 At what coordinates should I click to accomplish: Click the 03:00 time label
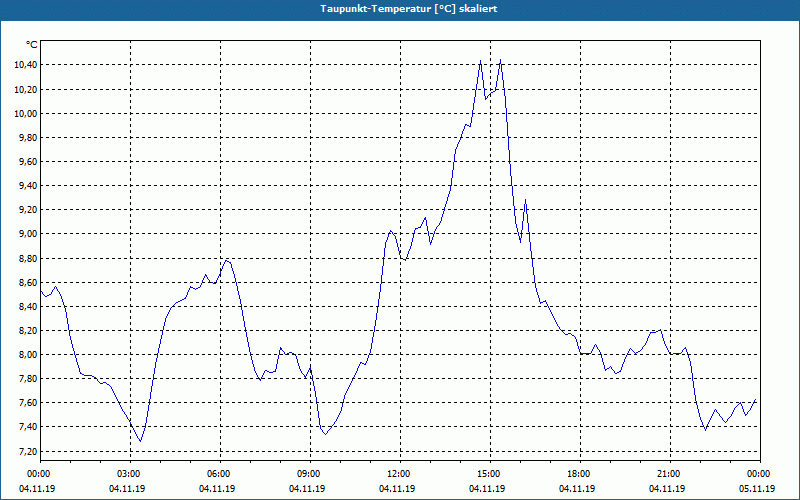tap(131, 474)
